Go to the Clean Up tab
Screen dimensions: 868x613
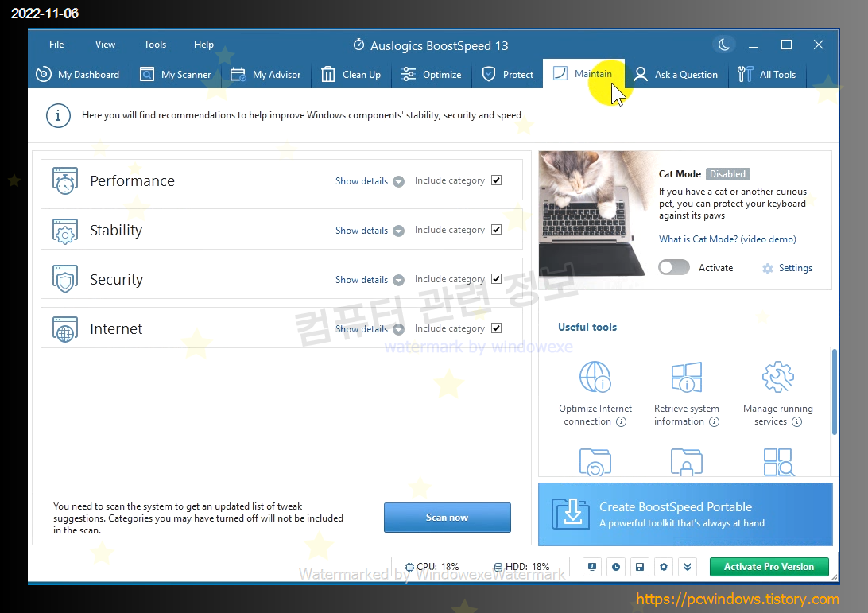pos(351,74)
